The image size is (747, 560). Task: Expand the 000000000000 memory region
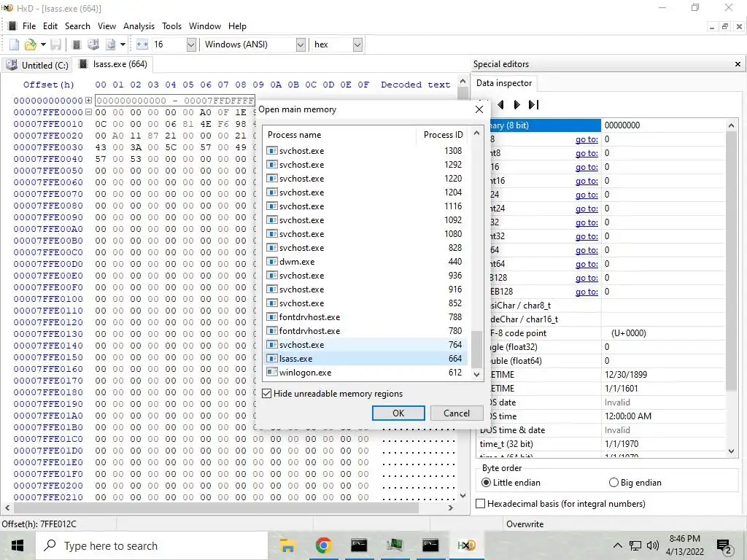88,101
